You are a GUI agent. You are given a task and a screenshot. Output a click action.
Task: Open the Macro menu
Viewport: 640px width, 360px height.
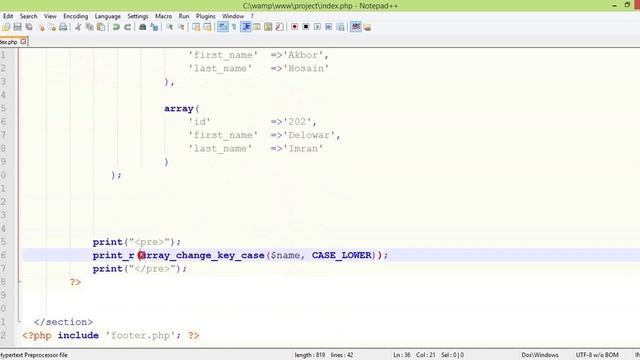163,16
